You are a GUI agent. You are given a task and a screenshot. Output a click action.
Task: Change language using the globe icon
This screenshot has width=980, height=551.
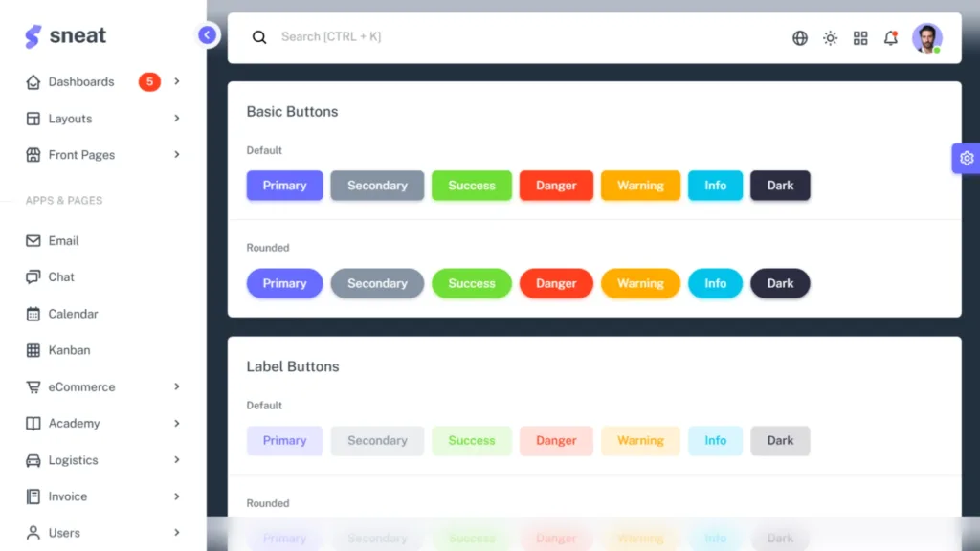(799, 38)
